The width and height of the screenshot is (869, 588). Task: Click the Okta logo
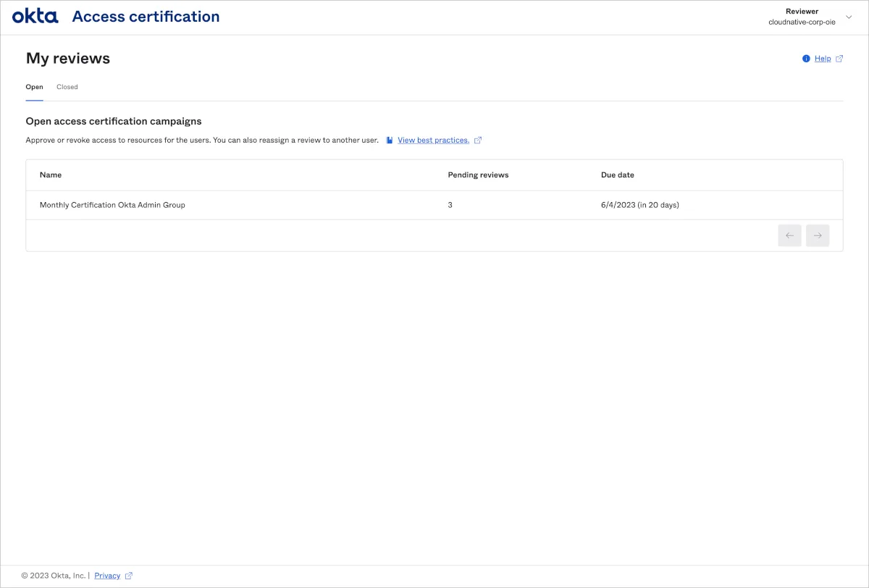[x=35, y=17]
